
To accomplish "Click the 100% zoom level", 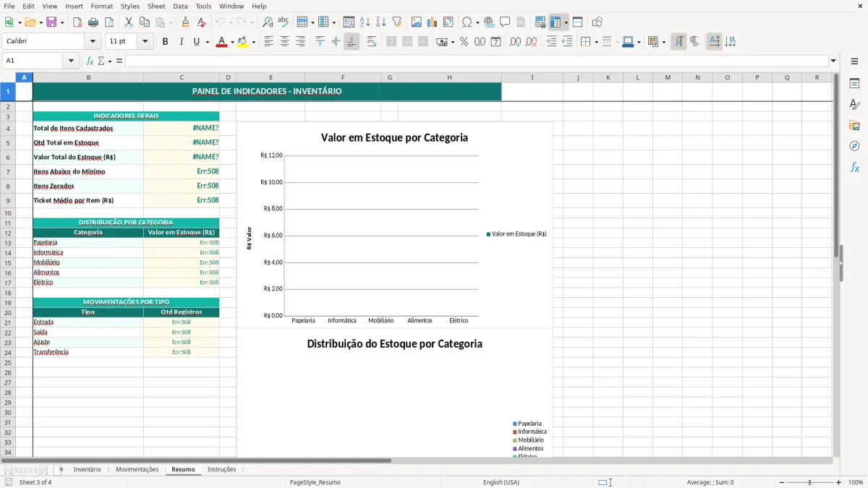I will coord(856,482).
